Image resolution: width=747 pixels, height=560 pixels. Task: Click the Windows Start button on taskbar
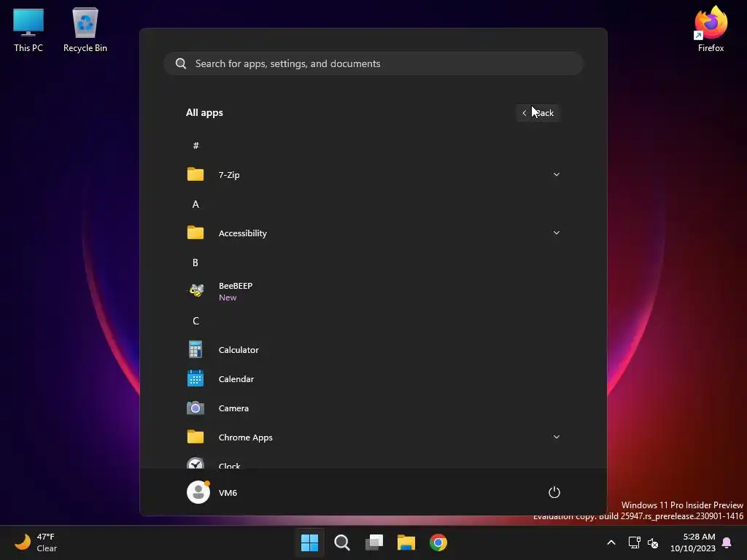tap(309, 542)
